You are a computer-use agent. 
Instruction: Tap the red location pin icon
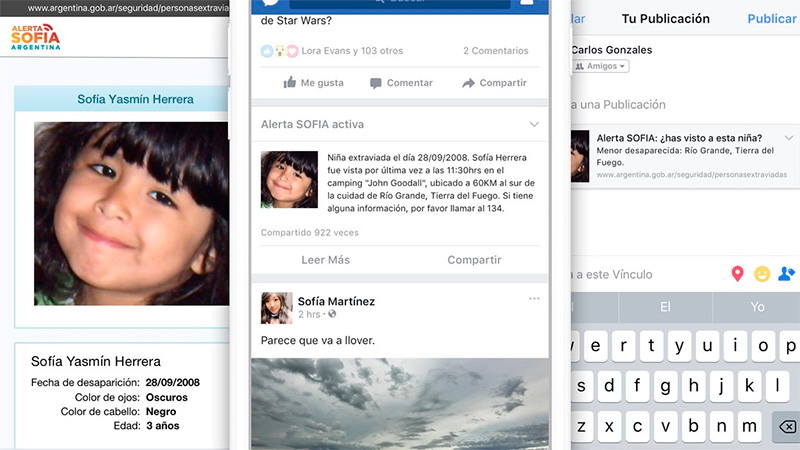737,274
